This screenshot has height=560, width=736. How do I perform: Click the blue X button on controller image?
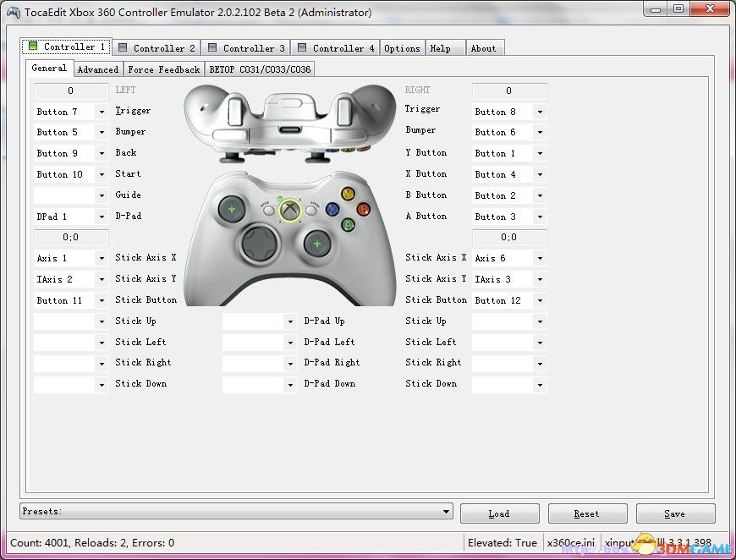(332, 209)
